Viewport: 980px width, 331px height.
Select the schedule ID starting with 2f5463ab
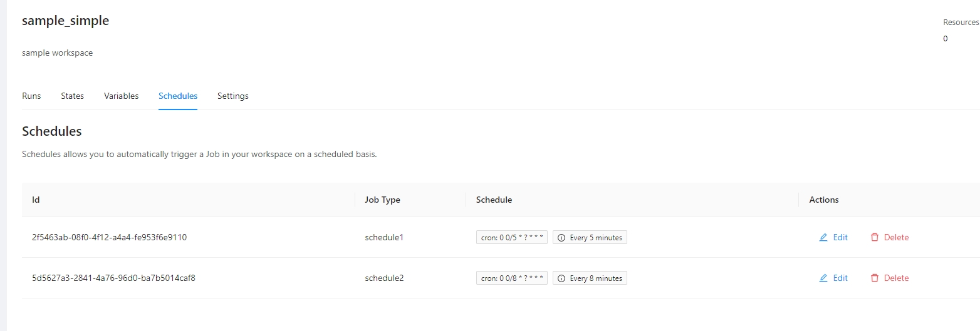click(x=109, y=238)
